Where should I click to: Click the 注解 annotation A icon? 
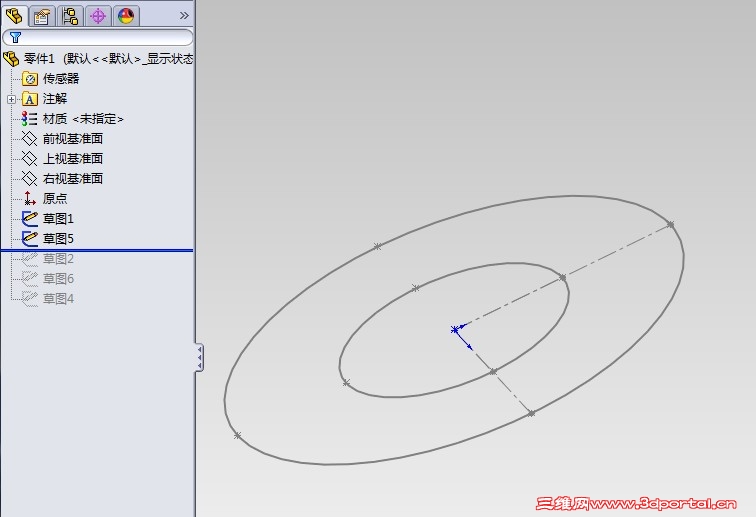tap(30, 99)
